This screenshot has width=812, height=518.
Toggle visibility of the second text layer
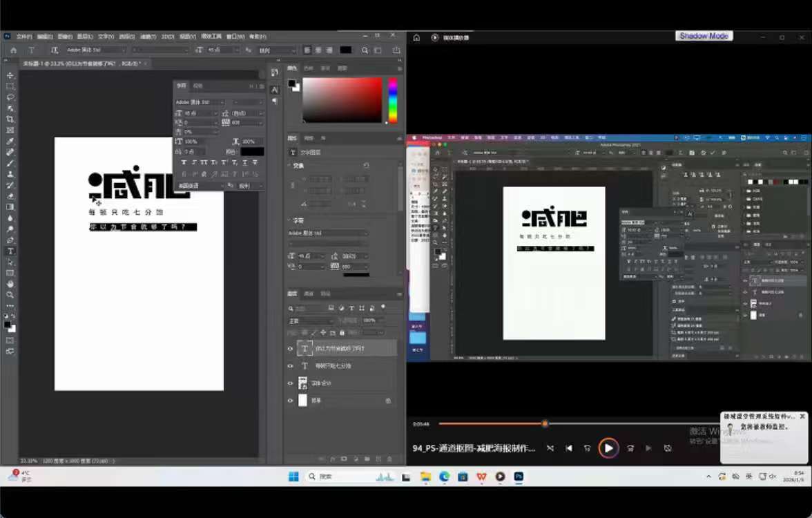pyautogui.click(x=290, y=366)
